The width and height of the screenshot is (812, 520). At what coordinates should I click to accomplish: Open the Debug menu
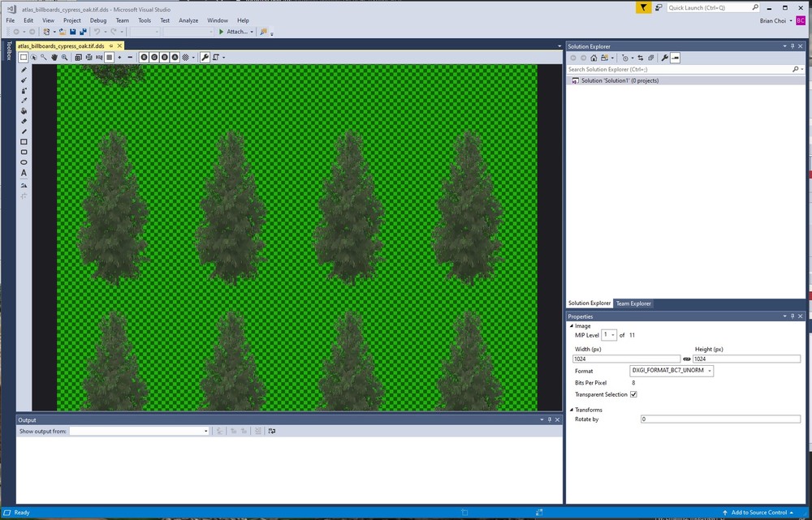tap(97, 20)
